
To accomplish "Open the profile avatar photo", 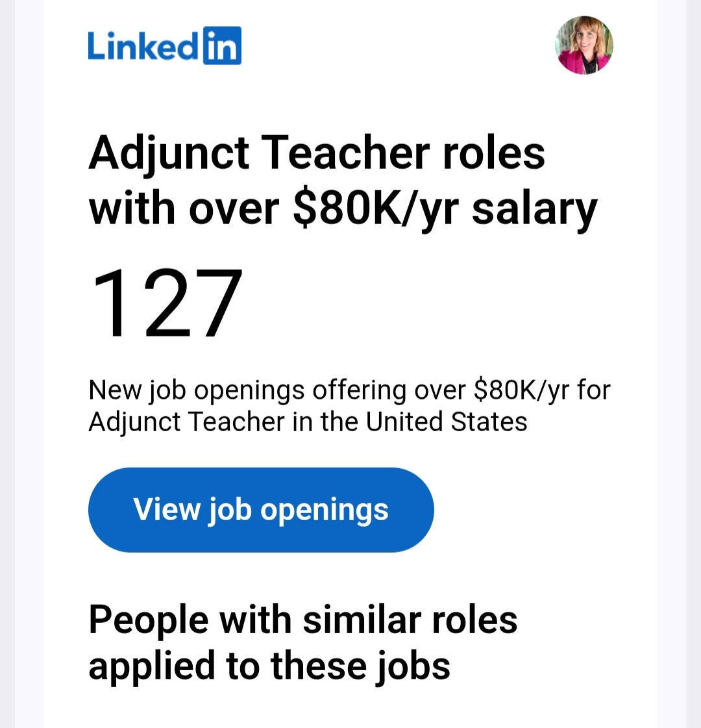I will (x=584, y=45).
